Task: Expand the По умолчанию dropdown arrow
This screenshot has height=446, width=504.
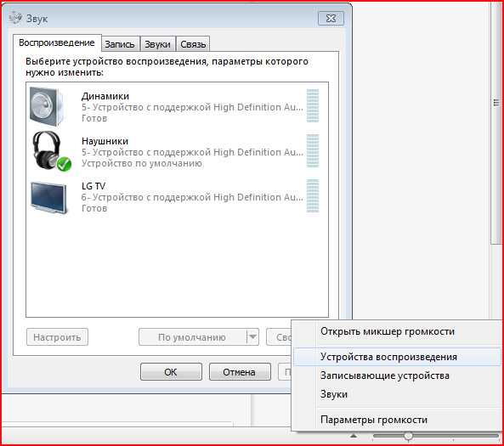Action: pos(253,337)
